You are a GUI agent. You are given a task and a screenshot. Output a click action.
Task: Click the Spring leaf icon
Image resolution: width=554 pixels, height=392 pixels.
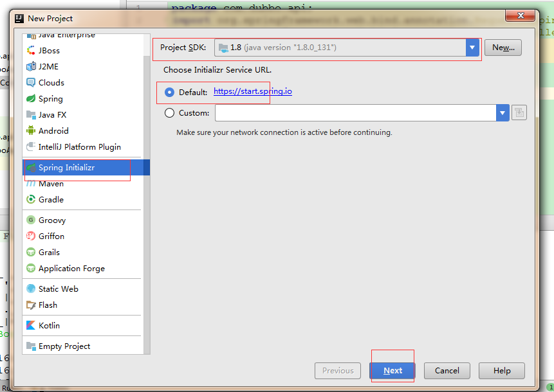pyautogui.click(x=31, y=98)
